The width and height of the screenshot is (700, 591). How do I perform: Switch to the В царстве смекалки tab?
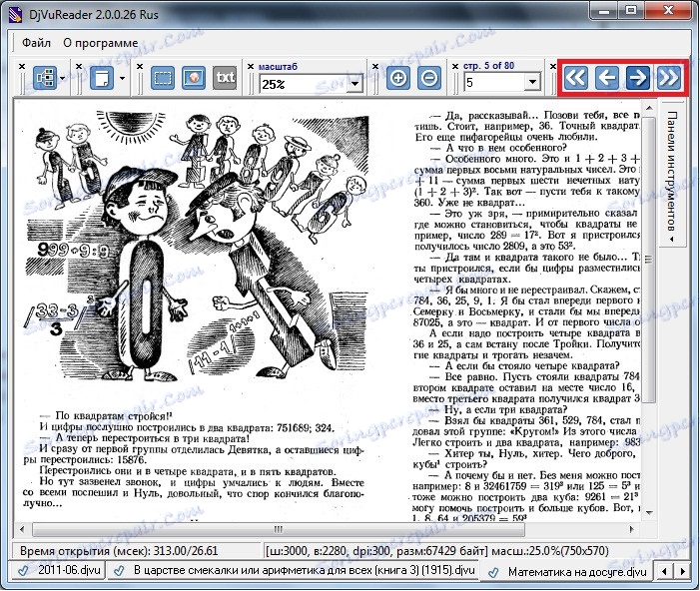tap(293, 570)
